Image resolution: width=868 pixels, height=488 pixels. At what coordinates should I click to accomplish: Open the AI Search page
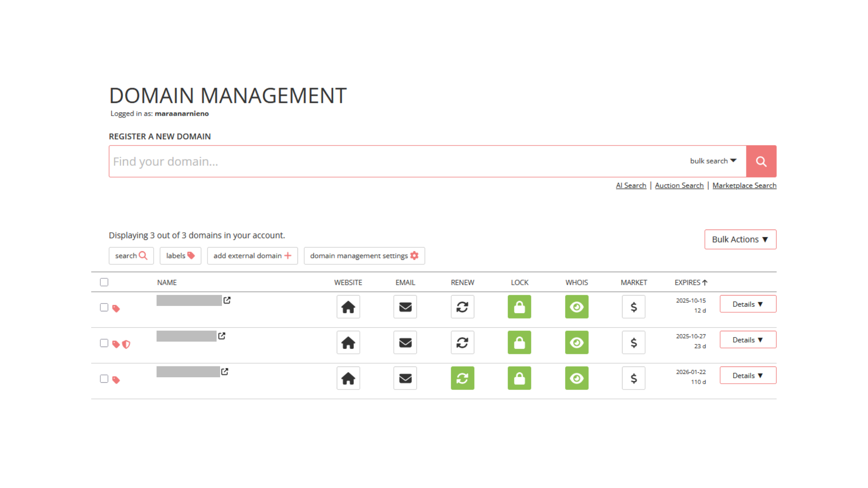pyautogui.click(x=631, y=185)
